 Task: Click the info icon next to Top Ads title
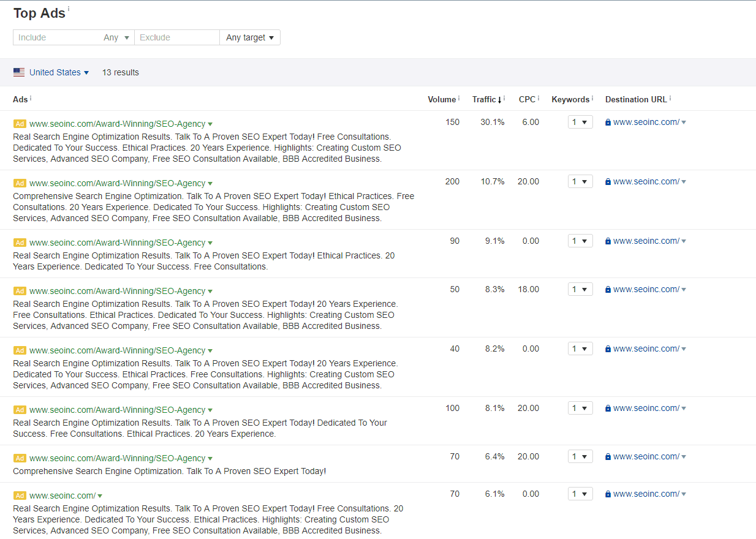click(69, 9)
